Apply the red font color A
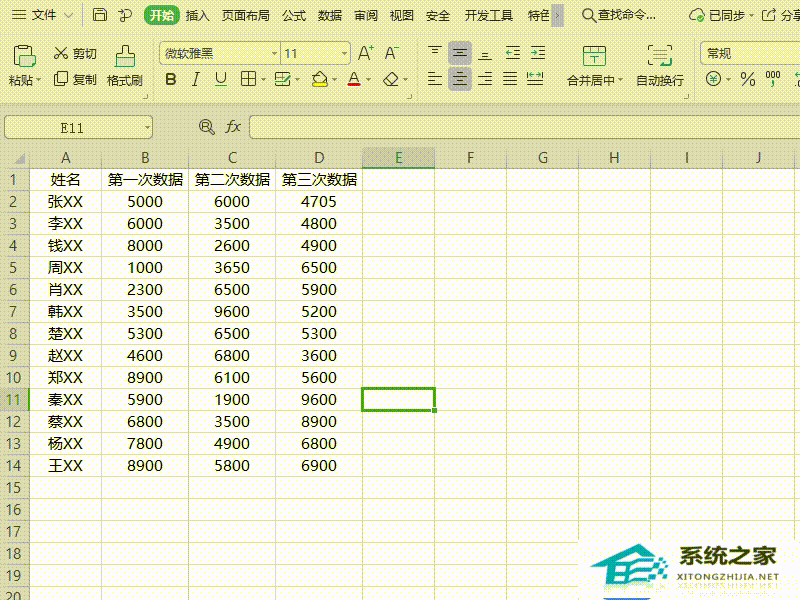800x600 pixels. [354, 79]
